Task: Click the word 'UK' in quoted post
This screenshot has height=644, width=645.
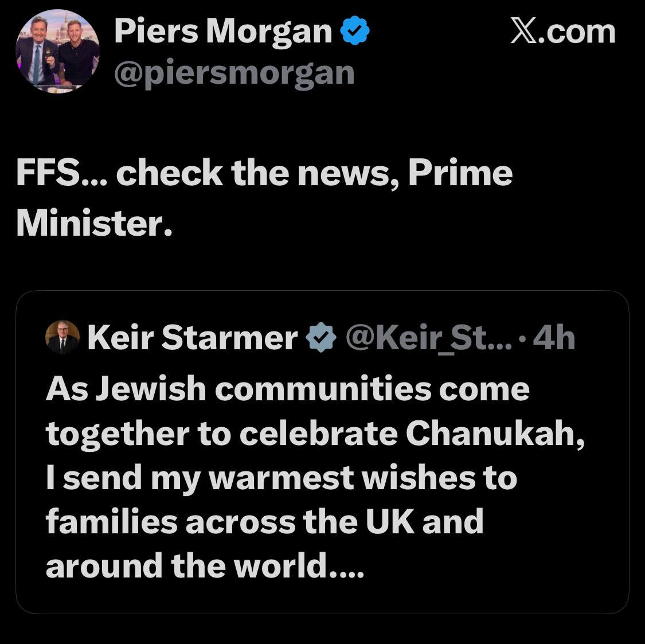Action: pyautogui.click(x=388, y=521)
